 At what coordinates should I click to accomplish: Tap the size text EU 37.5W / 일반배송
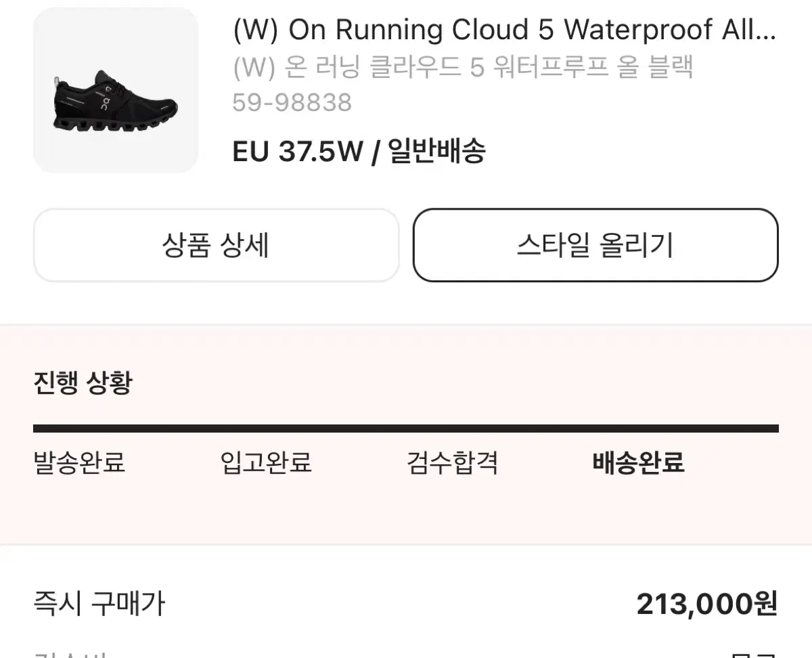coord(359,152)
